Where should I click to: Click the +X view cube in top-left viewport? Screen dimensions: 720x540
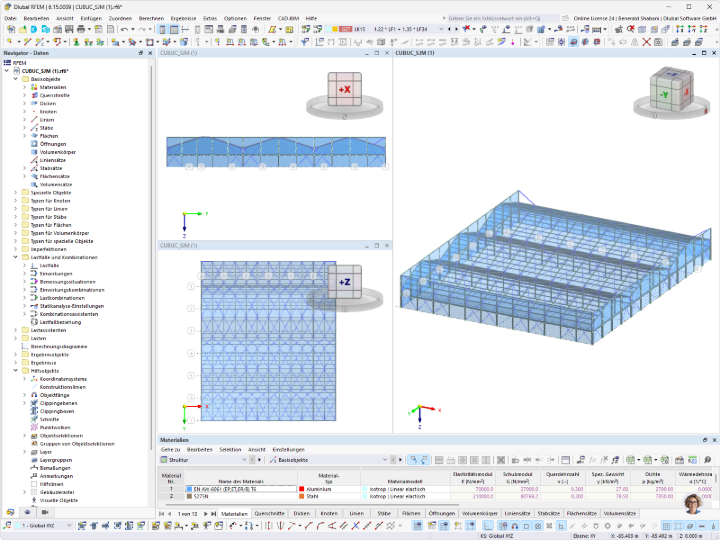tap(344, 89)
